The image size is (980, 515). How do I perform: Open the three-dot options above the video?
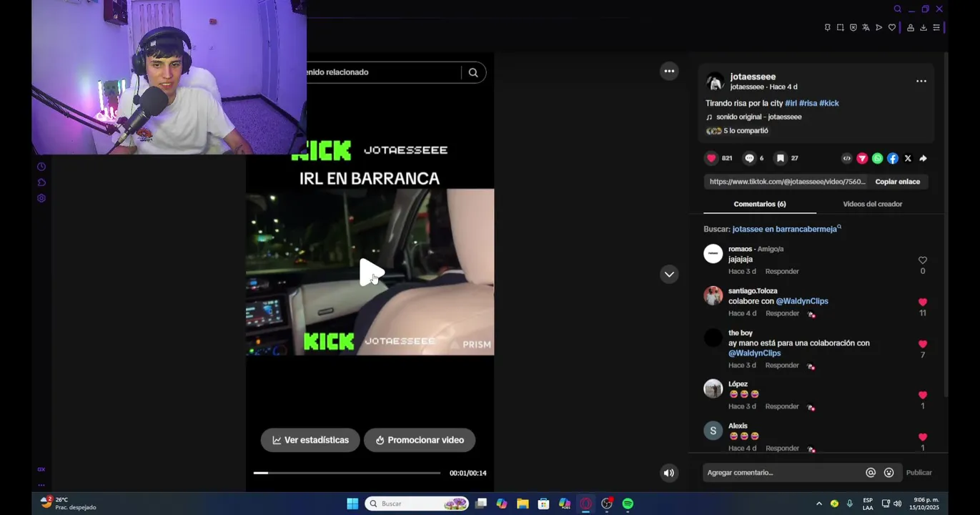tap(669, 71)
